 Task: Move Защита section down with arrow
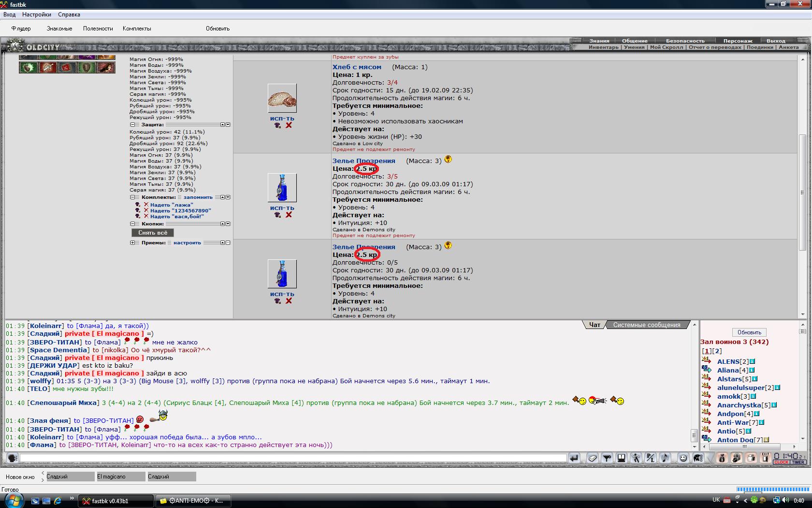228,125
